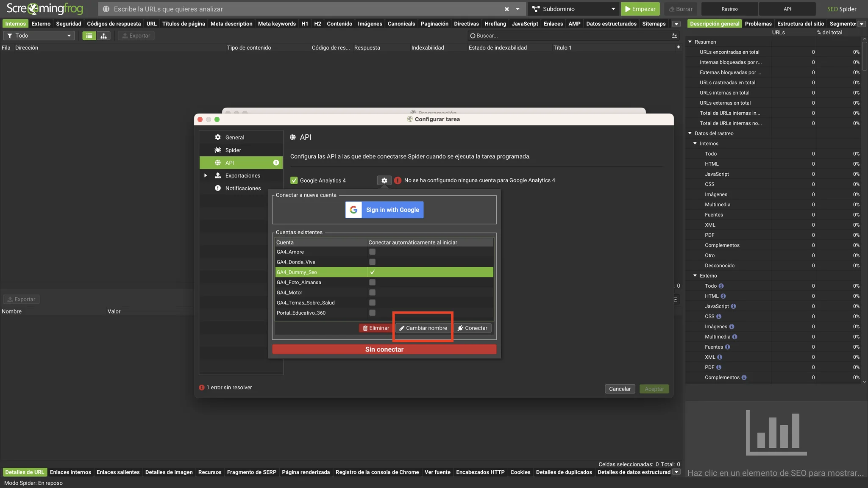The image size is (868, 488).
Task: Click the URL entry field
Action: pos(308,9)
